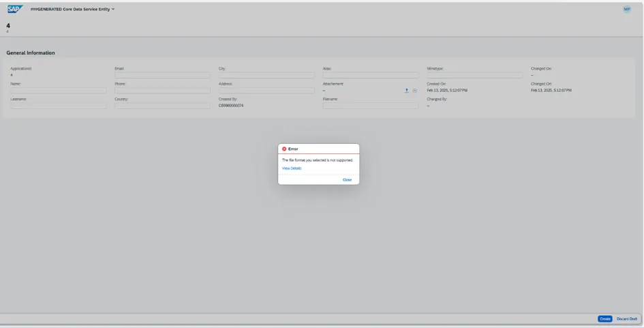Click Discard Draft button
Viewport: 644px width, 328px height.
[x=626, y=318]
